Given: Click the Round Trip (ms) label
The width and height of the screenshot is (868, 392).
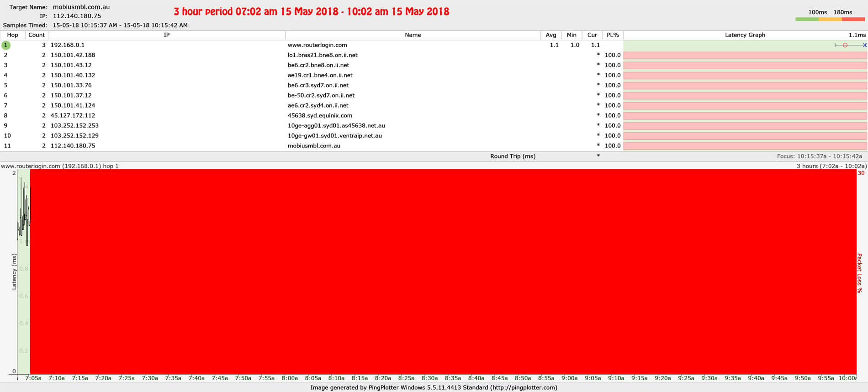Looking at the screenshot, I should point(513,156).
